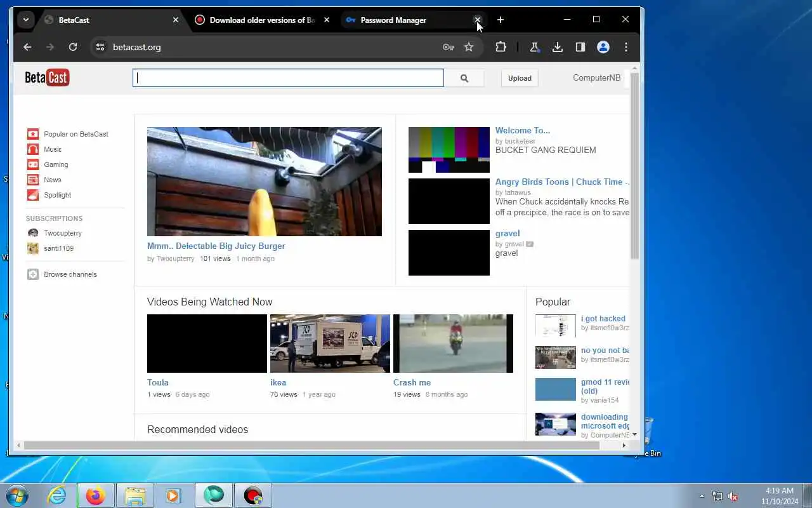Click the betacast.org address bar
Viewport: 812px width, 508px height.
coord(273,47)
